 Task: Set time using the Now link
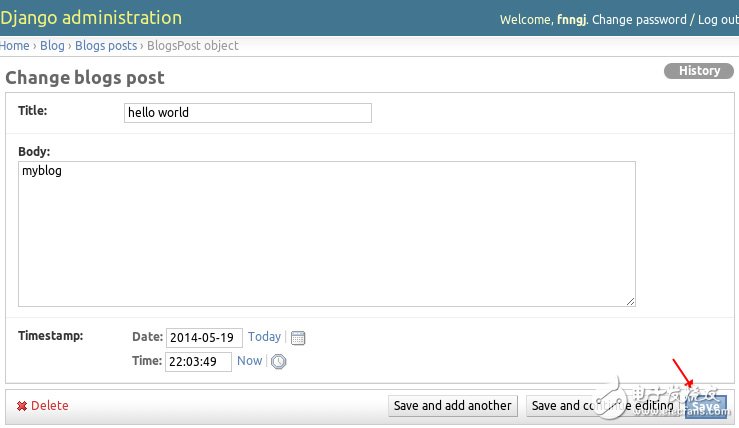click(x=250, y=361)
